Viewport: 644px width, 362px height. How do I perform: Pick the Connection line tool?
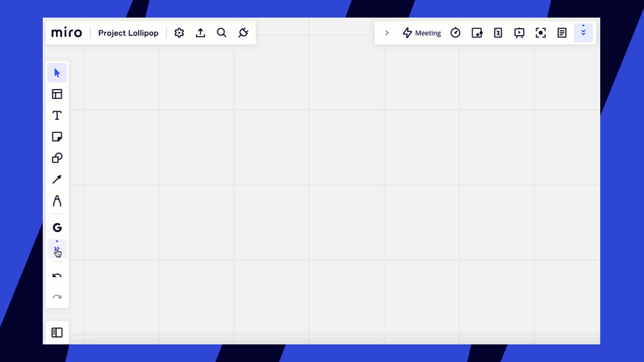pyautogui.click(x=57, y=179)
